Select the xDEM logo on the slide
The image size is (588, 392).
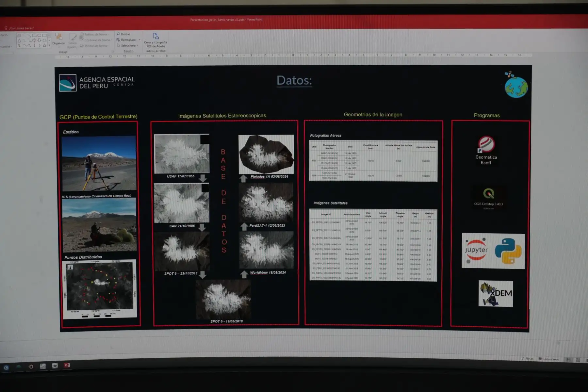point(496,293)
